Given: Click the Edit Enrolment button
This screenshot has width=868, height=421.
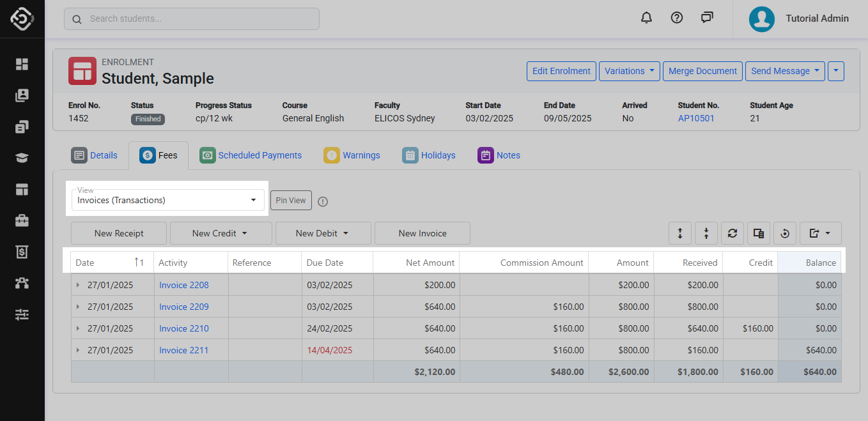Looking at the screenshot, I should pyautogui.click(x=561, y=71).
